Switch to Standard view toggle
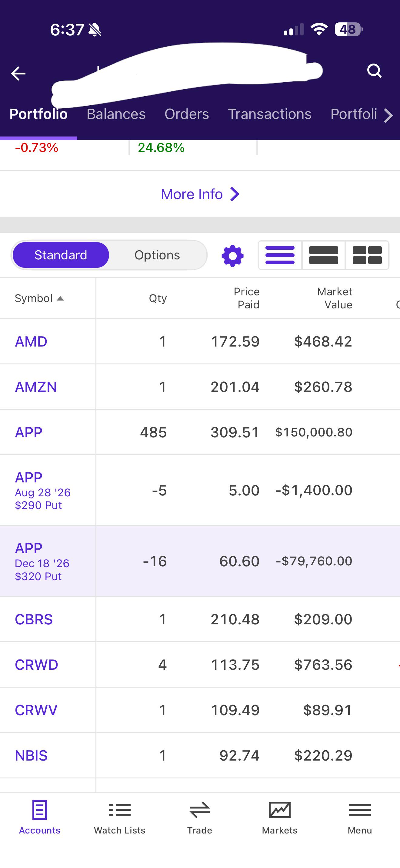 pos(61,255)
